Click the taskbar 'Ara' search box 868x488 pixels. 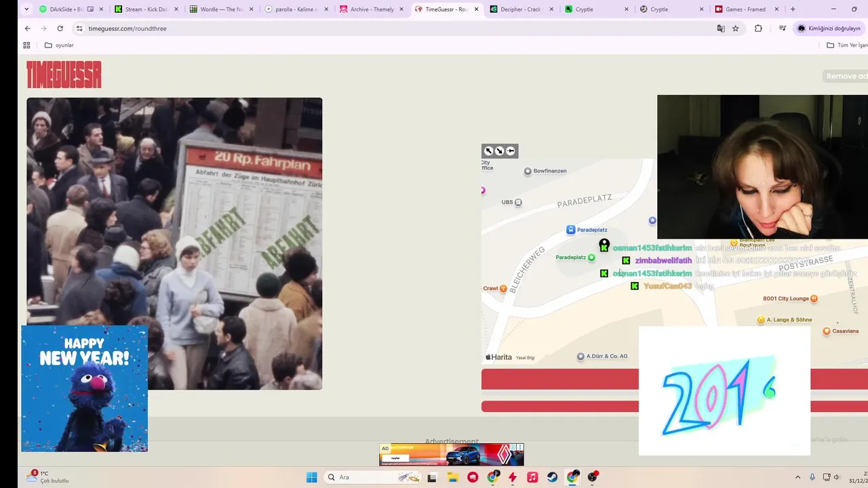click(372, 477)
